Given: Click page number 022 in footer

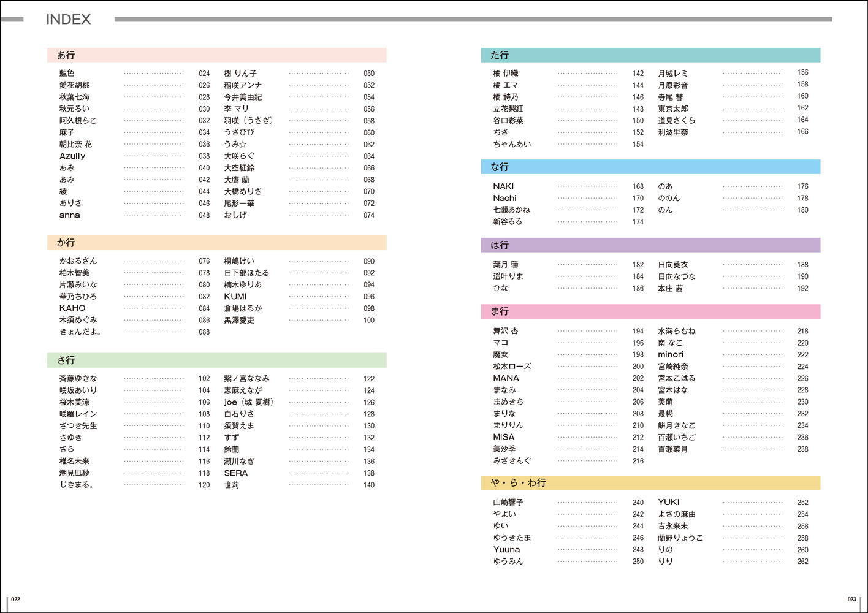Looking at the screenshot, I should click(16, 600).
